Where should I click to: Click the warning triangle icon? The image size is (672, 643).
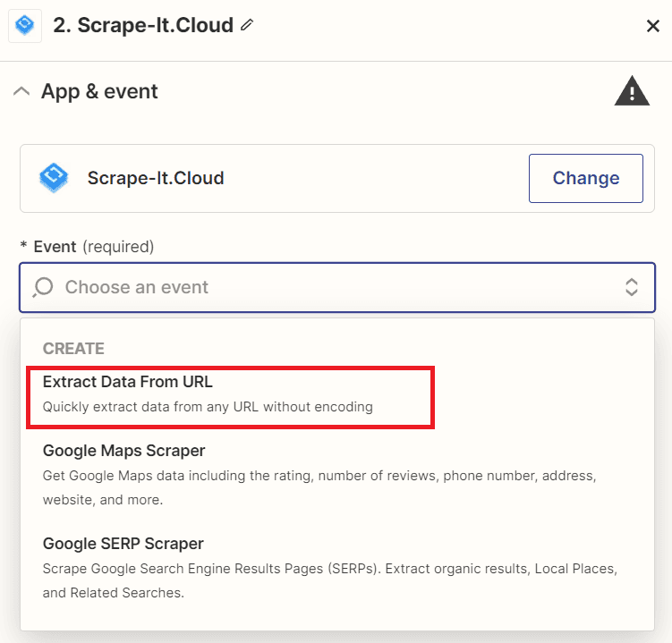(x=632, y=91)
